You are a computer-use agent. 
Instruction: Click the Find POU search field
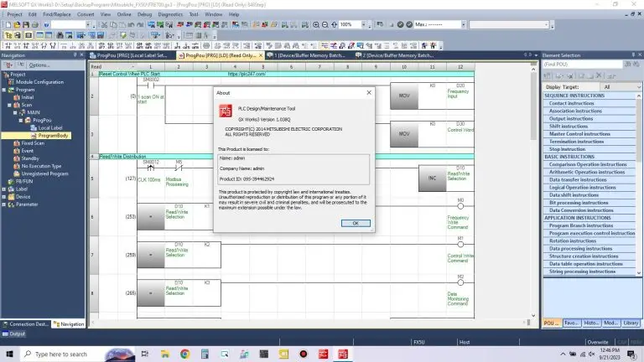click(583, 65)
